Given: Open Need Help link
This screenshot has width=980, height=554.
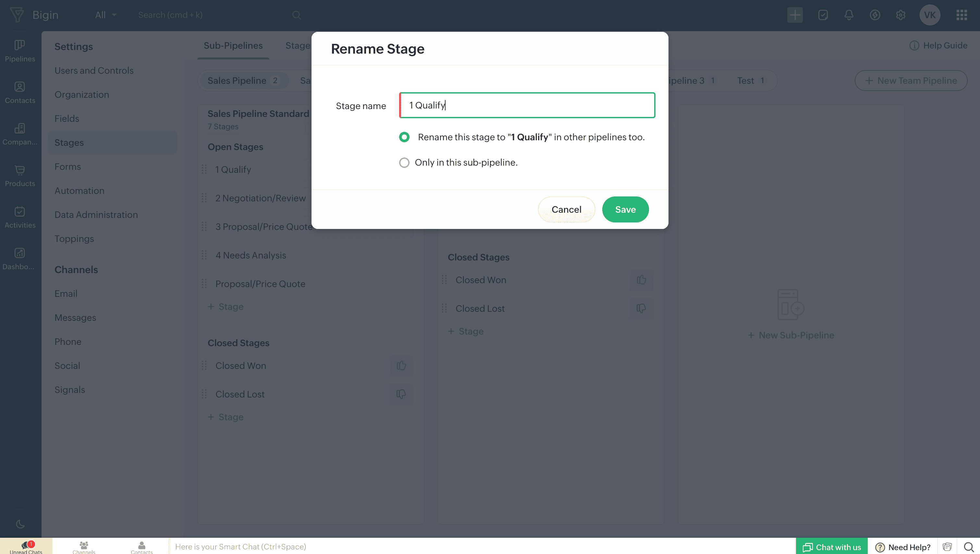Looking at the screenshot, I should [x=903, y=547].
